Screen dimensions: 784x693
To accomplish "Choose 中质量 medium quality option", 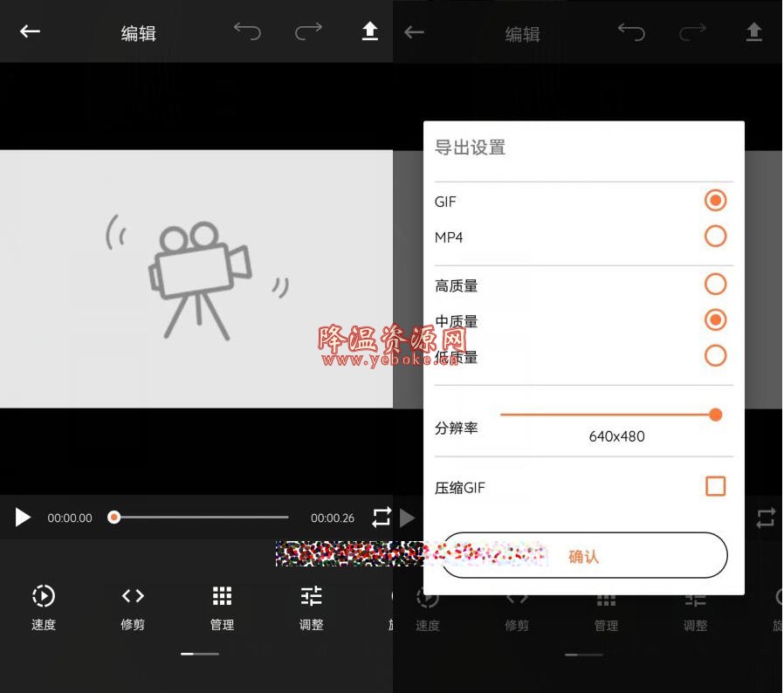I will click(716, 319).
